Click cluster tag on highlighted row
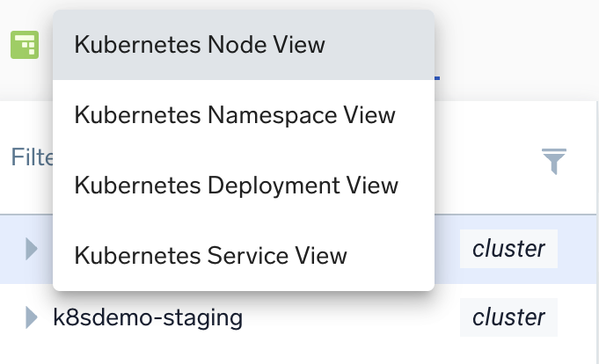Screen dimensions: 599x364 click(x=508, y=249)
